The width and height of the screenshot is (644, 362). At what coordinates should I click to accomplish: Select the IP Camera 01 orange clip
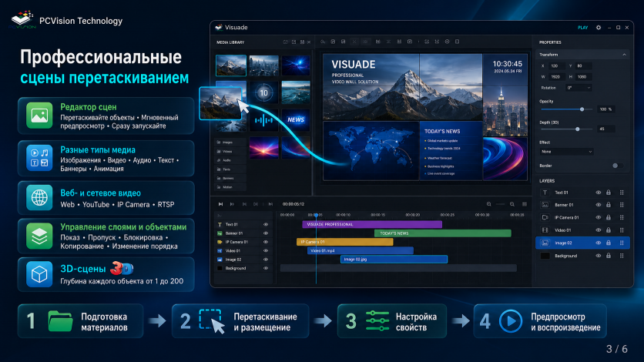tap(345, 242)
